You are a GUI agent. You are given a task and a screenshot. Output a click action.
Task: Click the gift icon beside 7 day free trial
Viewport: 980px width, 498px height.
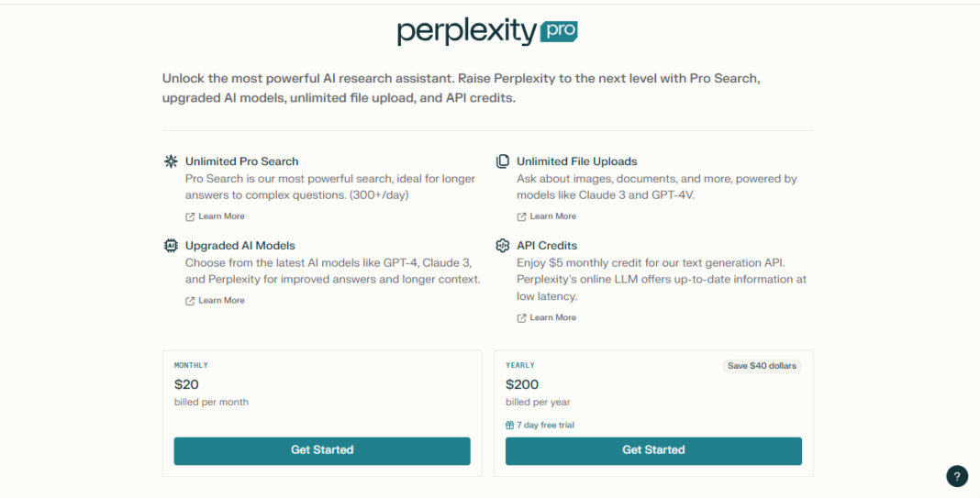coord(510,426)
